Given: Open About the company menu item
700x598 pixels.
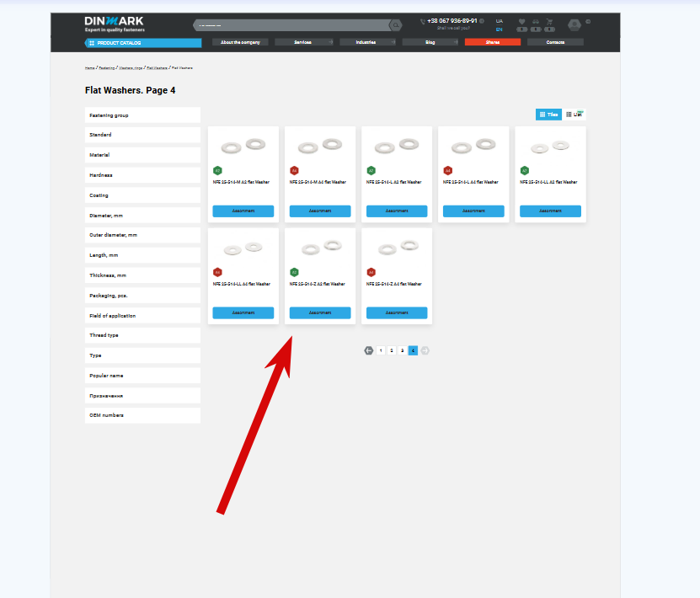Looking at the screenshot, I should coord(240,42).
